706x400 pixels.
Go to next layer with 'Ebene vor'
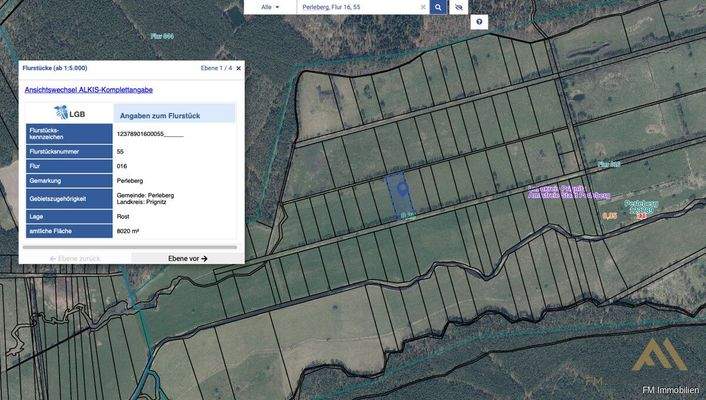pyautogui.click(x=188, y=258)
